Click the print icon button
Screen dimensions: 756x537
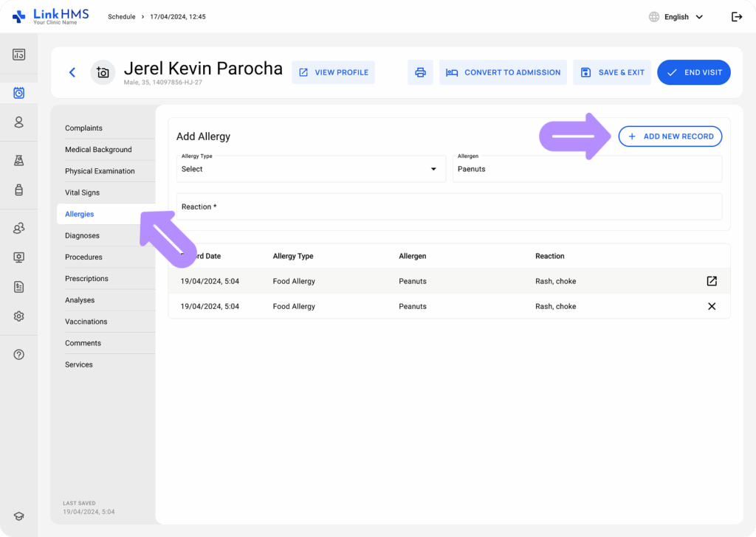tap(420, 72)
